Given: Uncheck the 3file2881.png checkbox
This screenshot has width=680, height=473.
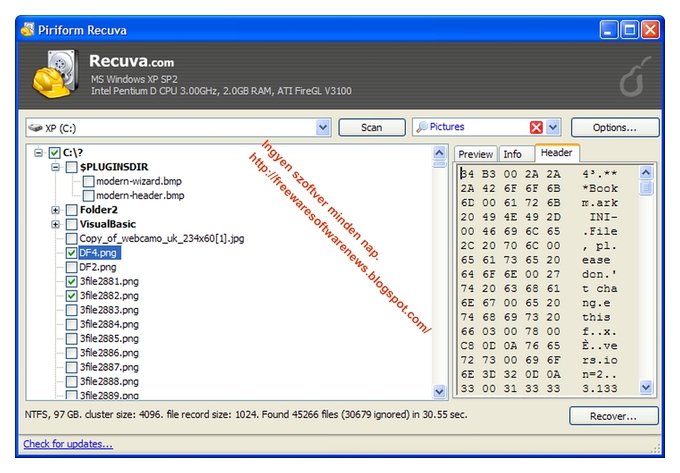Looking at the screenshot, I should pos(72,281).
